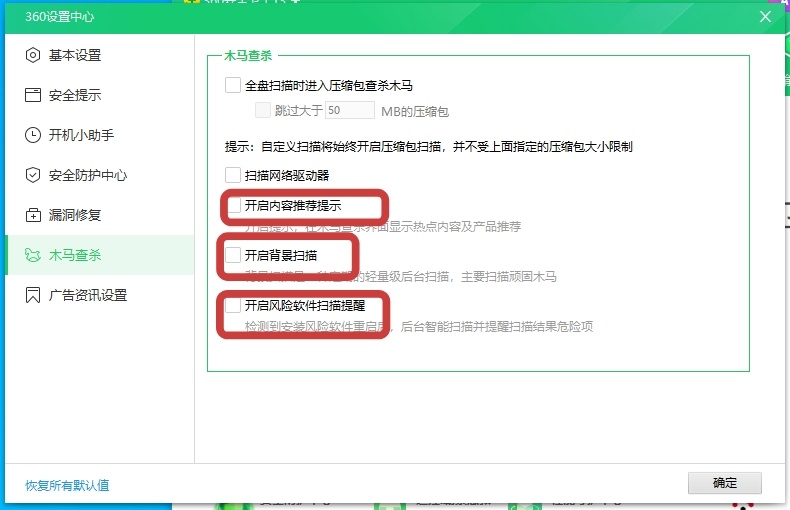Toggle 开启背景扫描 checkbox
Image resolution: width=790 pixels, height=510 pixels.
click(x=233, y=255)
